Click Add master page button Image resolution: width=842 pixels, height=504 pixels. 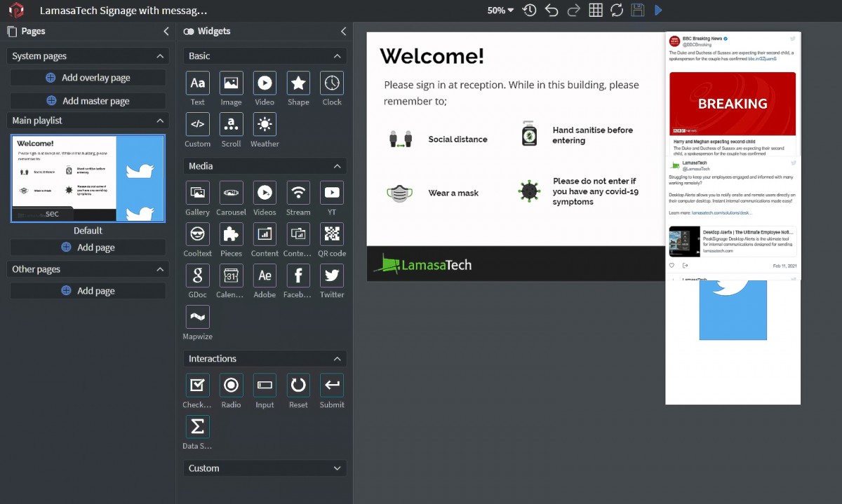click(88, 101)
